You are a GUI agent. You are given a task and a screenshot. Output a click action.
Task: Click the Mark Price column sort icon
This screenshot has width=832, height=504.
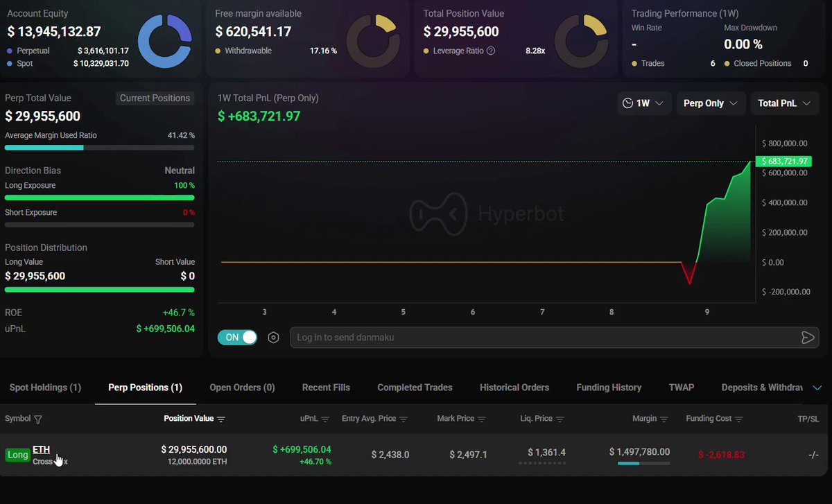coord(482,419)
